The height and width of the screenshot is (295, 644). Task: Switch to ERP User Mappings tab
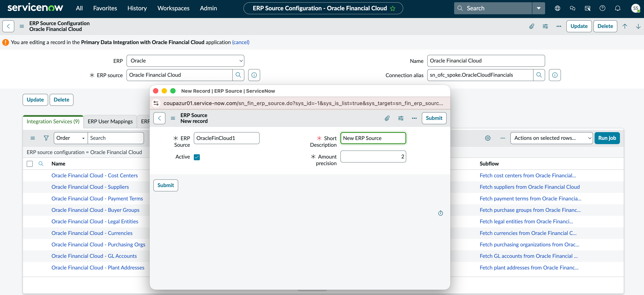coord(110,122)
